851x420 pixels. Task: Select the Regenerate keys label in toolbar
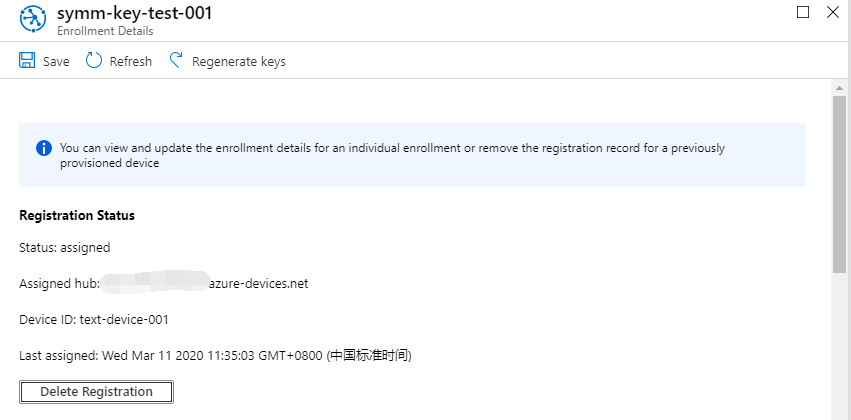(239, 62)
